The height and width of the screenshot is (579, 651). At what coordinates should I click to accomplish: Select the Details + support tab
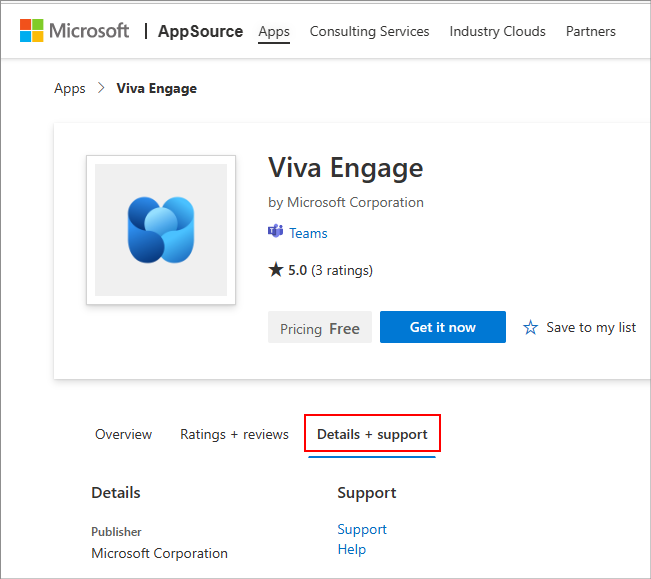(372, 434)
